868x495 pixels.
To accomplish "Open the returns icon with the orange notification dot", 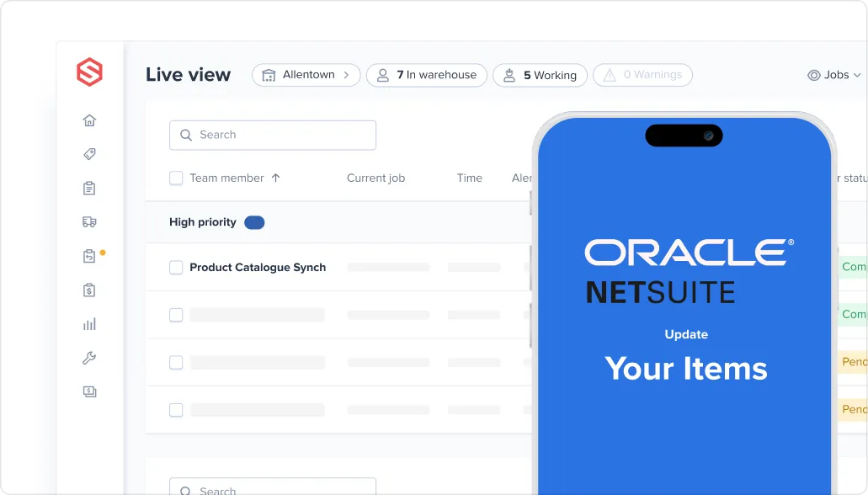I will tap(89, 255).
